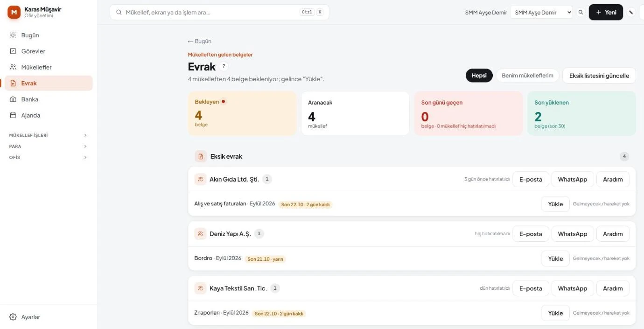
Task: Click the Karas Müşavir logo badge
Action: 14,12
